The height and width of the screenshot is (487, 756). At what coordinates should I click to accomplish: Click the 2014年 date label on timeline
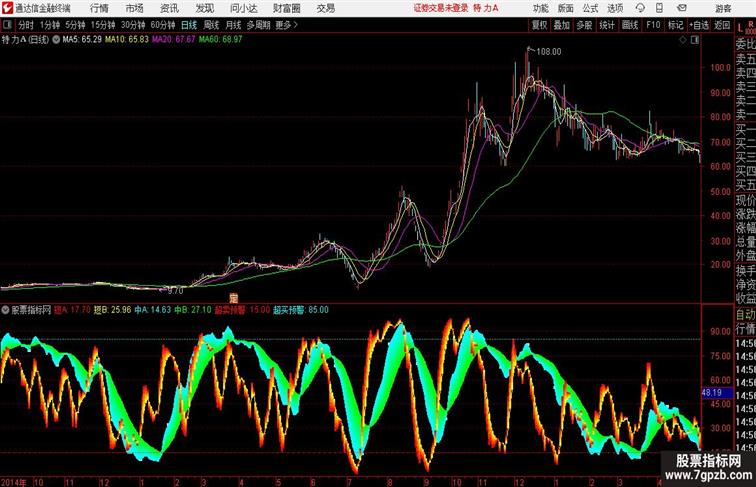(x=13, y=482)
